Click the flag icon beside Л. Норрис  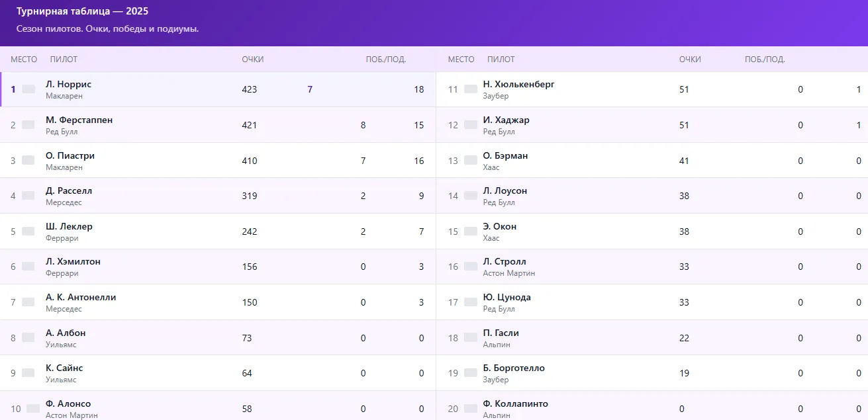pos(28,89)
